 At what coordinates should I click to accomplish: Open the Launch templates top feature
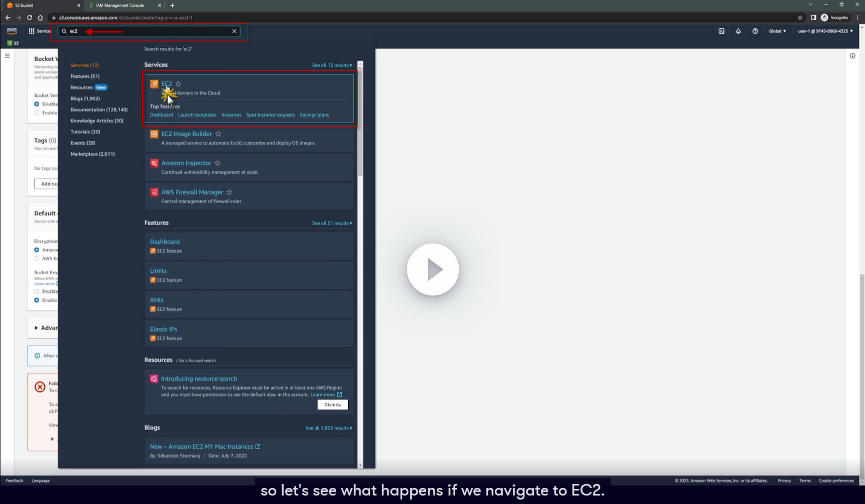click(197, 115)
